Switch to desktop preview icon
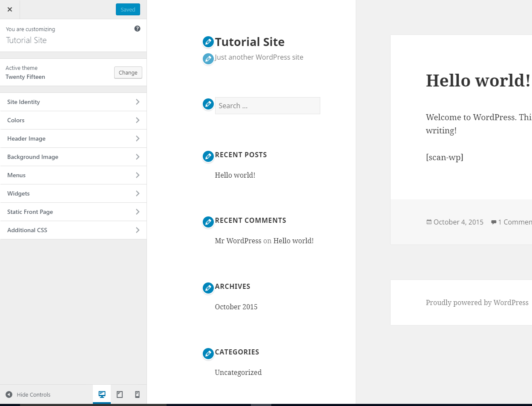Image resolution: width=532 pixels, height=406 pixels. tap(102, 394)
